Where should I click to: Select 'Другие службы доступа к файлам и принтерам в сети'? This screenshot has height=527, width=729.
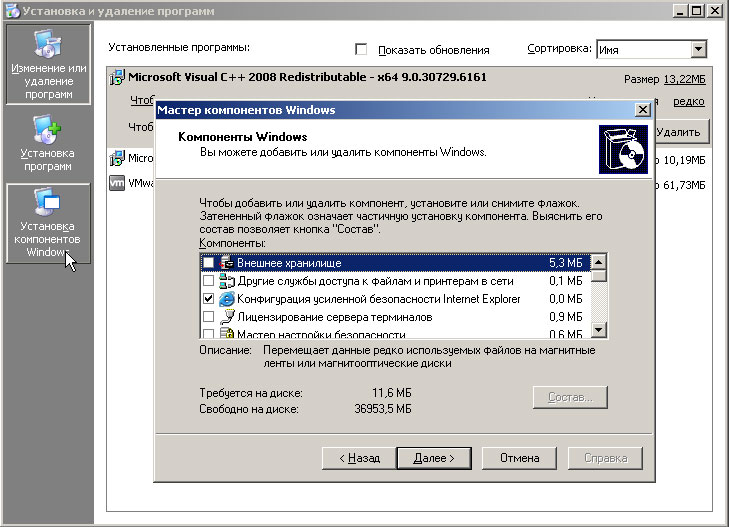point(375,281)
